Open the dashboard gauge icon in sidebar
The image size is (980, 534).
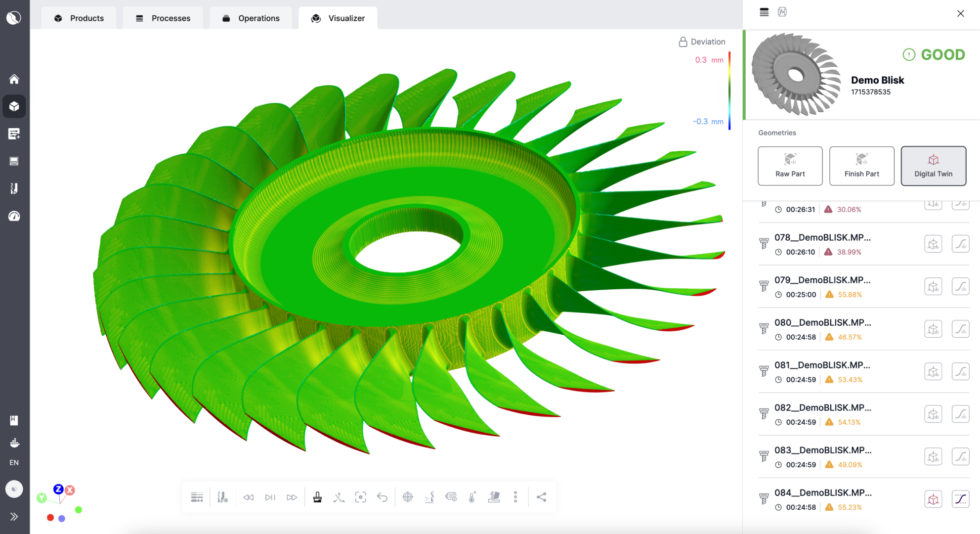(x=14, y=216)
